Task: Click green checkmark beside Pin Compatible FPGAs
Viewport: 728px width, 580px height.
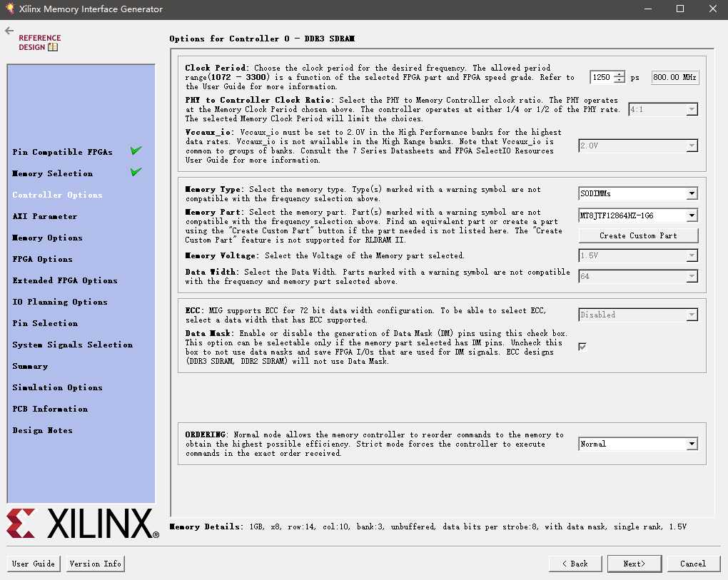Action: point(136,151)
